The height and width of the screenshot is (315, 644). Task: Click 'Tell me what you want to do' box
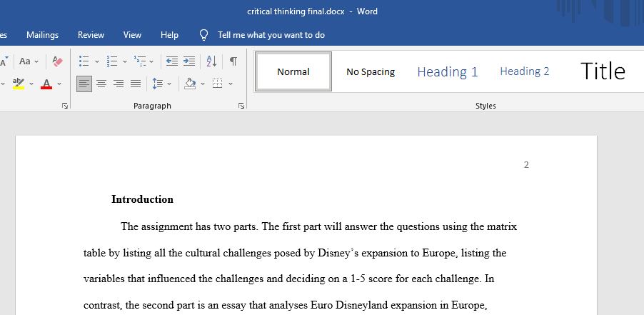[x=271, y=35]
